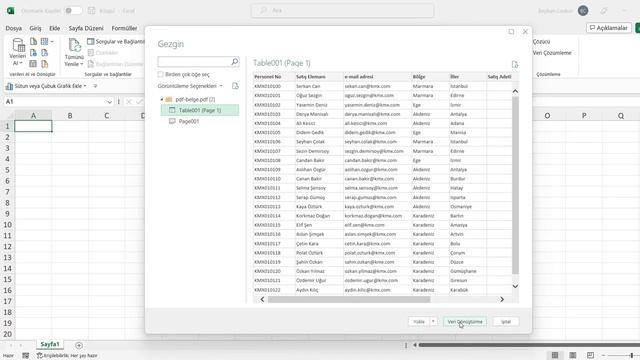Image resolution: width=640 pixels, height=360 pixels.
Task: Add a new sheet with plus icon
Action: pos(79,345)
